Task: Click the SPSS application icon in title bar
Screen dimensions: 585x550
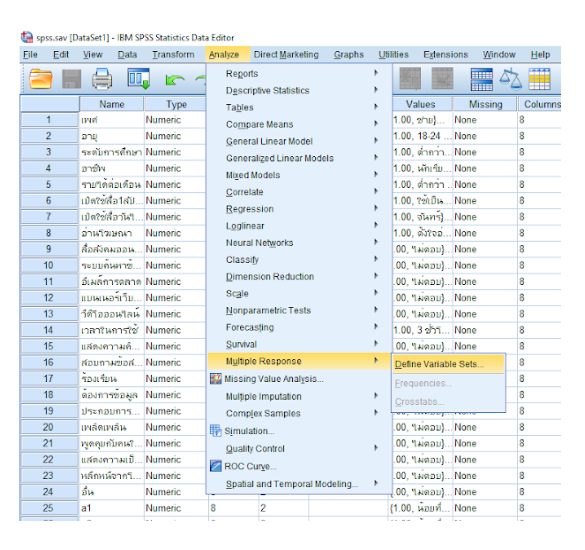Action: coord(27,37)
